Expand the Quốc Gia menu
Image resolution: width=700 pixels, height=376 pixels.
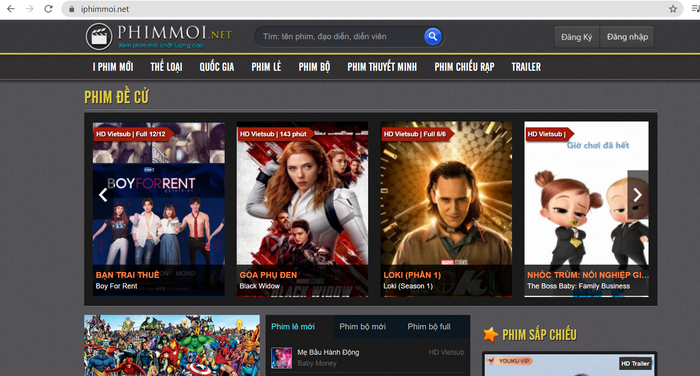[x=217, y=67]
